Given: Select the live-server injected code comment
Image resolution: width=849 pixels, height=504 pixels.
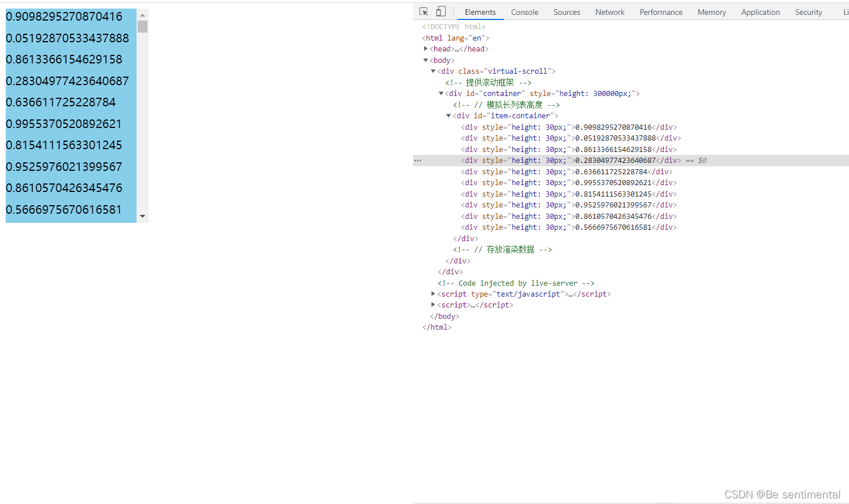Looking at the screenshot, I should [516, 283].
